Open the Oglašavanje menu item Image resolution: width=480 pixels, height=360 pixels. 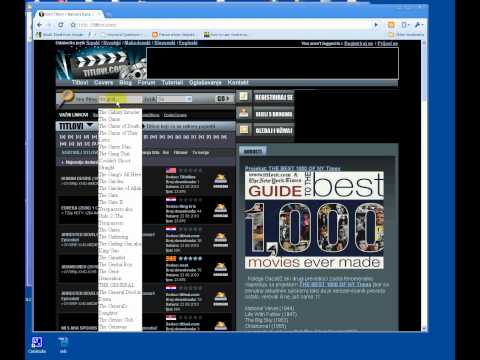tap(205, 83)
